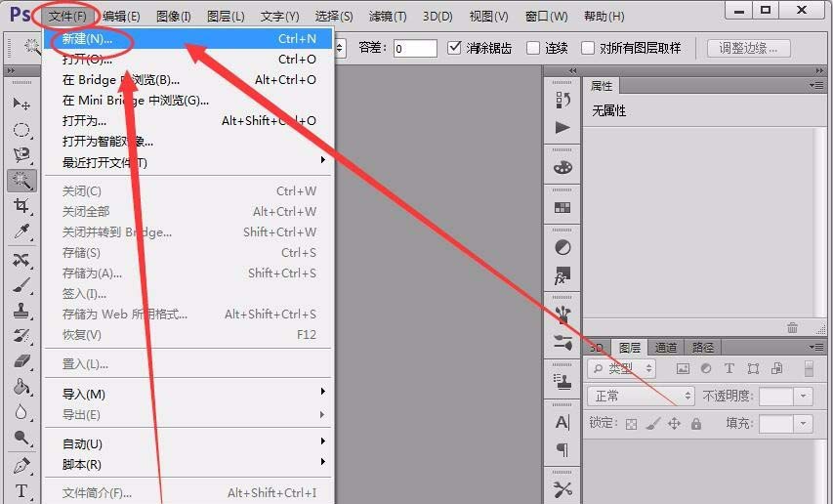Select the Eraser tool
Screen dimensions: 833x504
[x=21, y=361]
